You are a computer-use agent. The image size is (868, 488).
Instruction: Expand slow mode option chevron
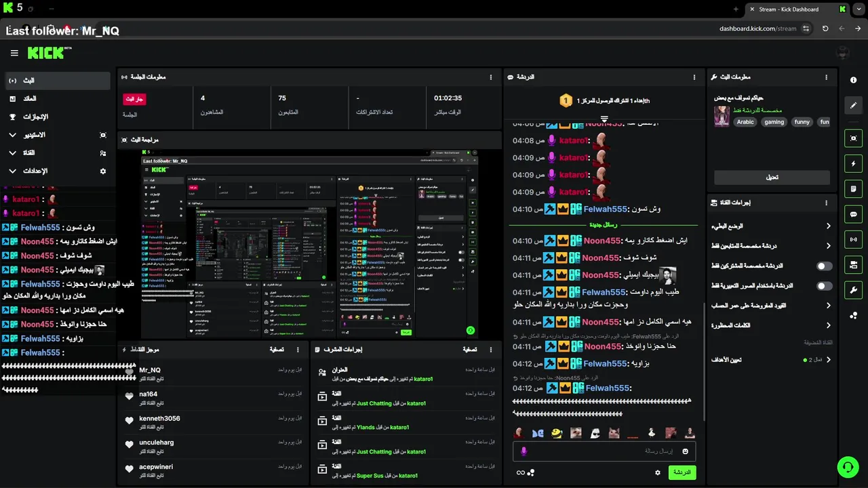828,226
